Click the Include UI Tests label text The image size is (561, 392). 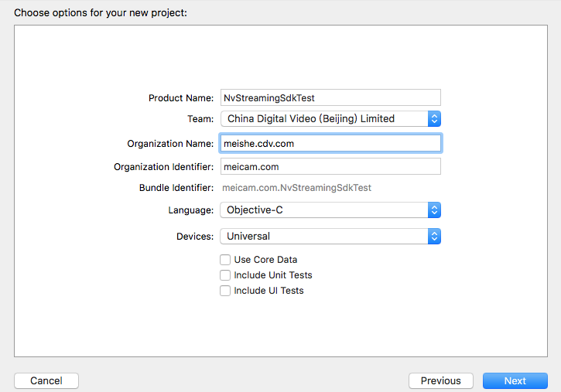click(269, 291)
